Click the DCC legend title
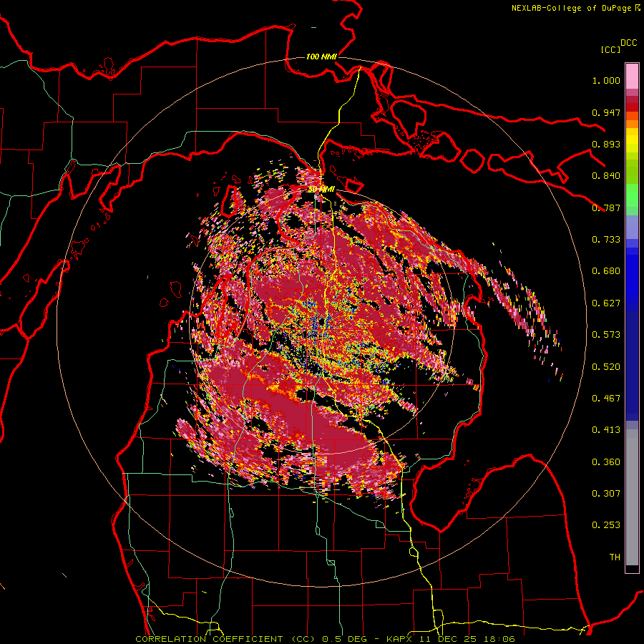This screenshot has height=644, width=644. click(x=629, y=43)
